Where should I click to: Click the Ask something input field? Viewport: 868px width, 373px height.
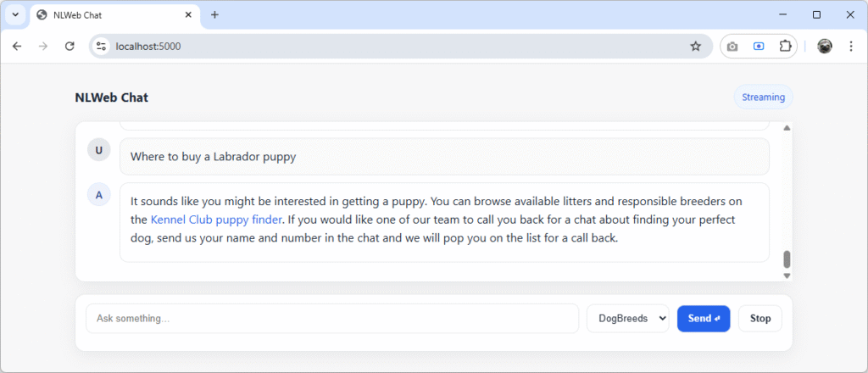coord(332,319)
